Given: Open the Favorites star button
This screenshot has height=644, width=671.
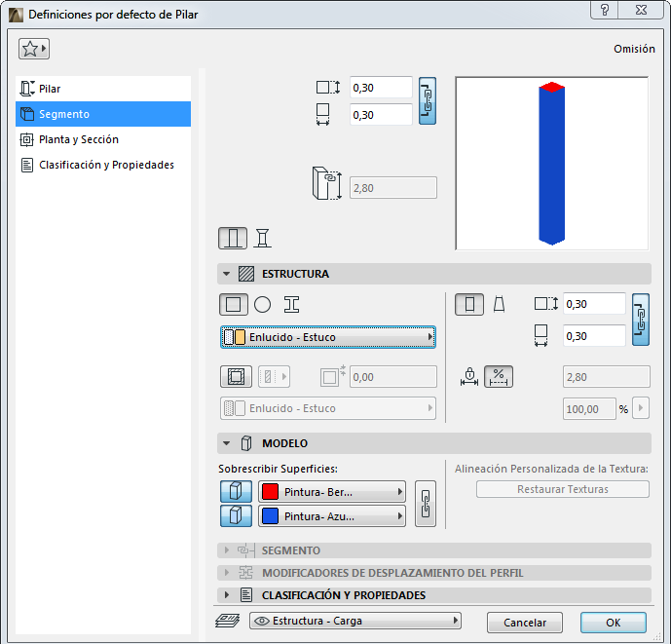Looking at the screenshot, I should pos(34,49).
